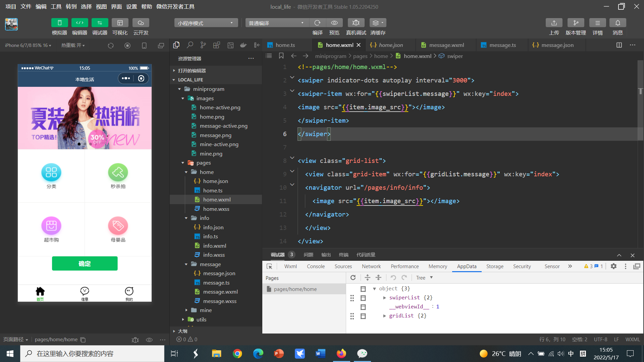Click the green 确定 button in simulator
This screenshot has height=362, width=644.
(85, 263)
